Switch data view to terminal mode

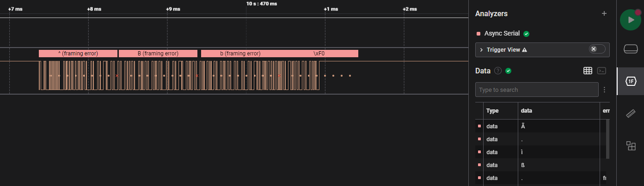(x=601, y=71)
